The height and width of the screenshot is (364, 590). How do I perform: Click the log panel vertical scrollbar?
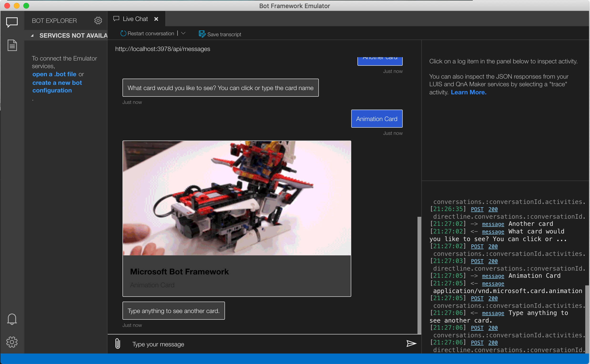587,319
